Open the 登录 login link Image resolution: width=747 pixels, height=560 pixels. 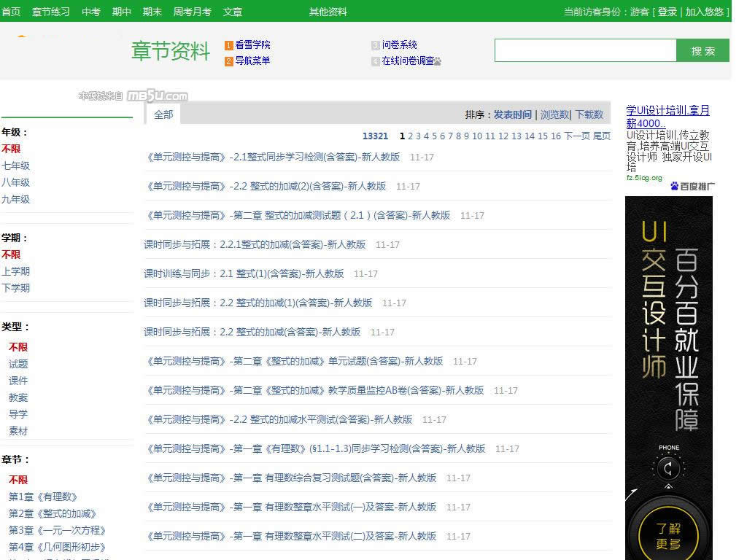click(667, 12)
